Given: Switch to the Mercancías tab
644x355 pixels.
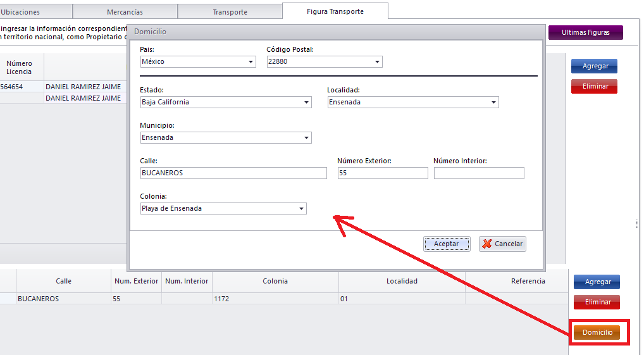Looking at the screenshot, I should pyautogui.click(x=125, y=12).
